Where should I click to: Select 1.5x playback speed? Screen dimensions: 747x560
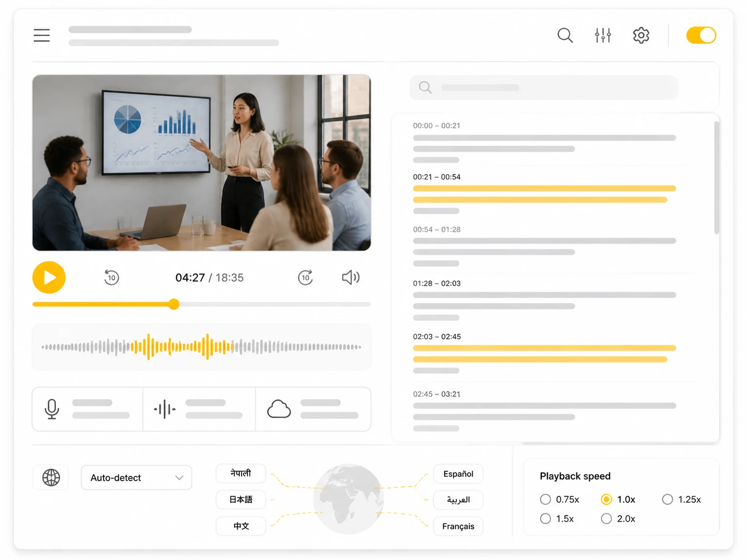[557, 519]
